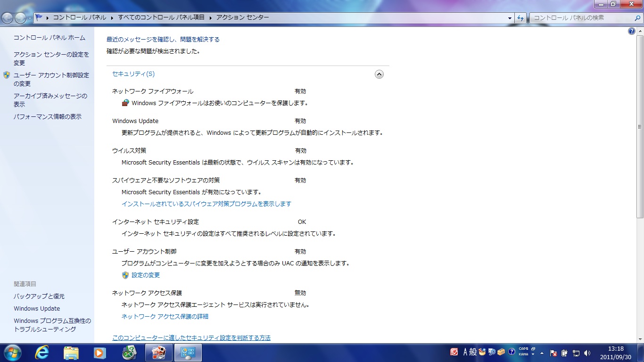Click the refresh button beside address bar
This screenshot has width=644, height=362.
520,18
